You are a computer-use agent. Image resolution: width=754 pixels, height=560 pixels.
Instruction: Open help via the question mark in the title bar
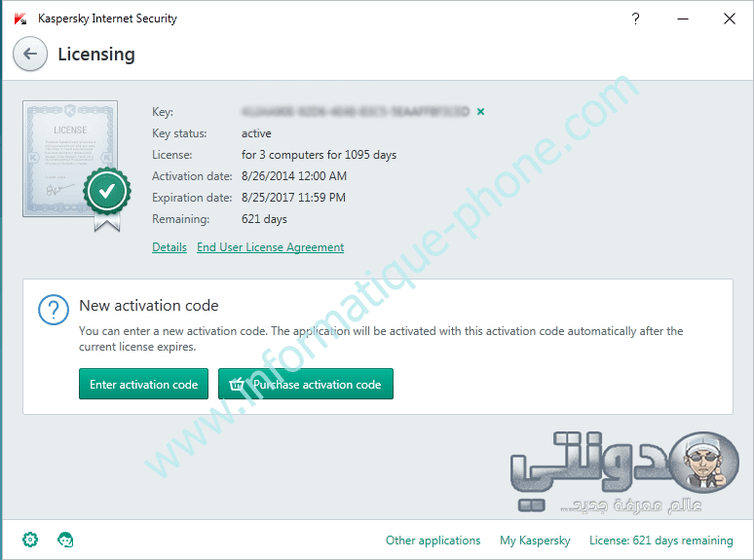pyautogui.click(x=635, y=19)
